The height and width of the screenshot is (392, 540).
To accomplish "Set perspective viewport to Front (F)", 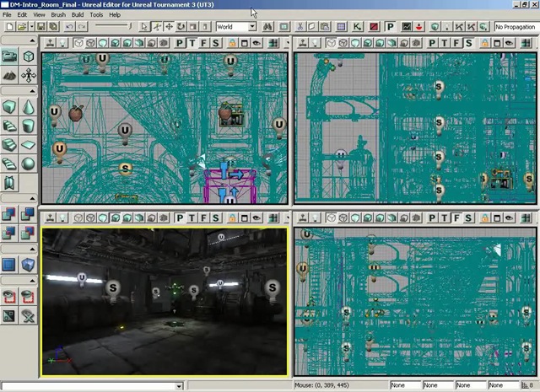I will pyautogui.click(x=204, y=217).
